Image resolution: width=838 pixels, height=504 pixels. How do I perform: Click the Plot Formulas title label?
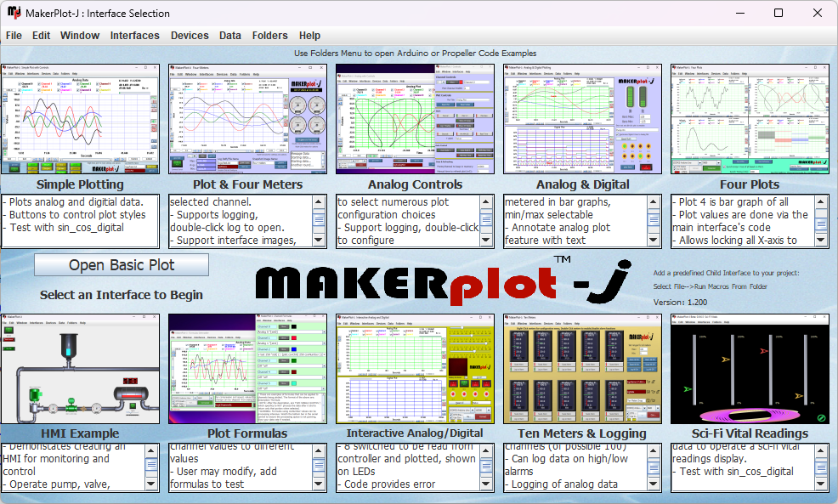point(247,433)
